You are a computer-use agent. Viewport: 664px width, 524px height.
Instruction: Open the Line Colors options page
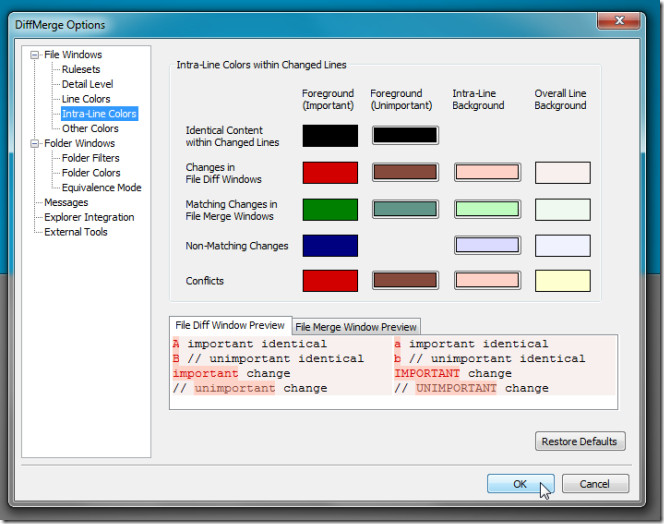pyautogui.click(x=86, y=99)
